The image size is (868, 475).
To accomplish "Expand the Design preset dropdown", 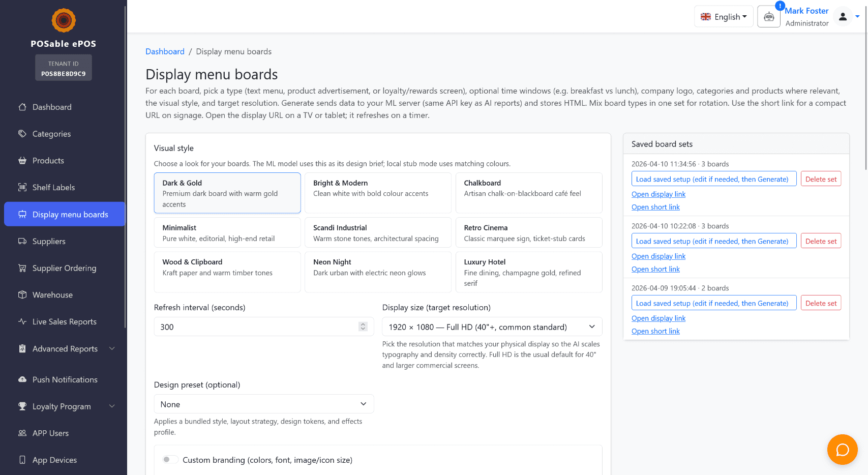I will coord(263,404).
